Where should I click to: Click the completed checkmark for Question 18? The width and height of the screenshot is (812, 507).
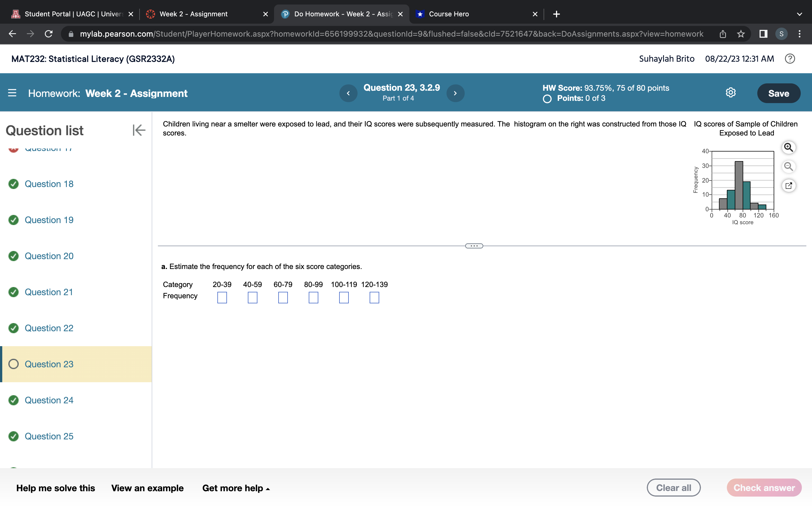[x=14, y=184]
